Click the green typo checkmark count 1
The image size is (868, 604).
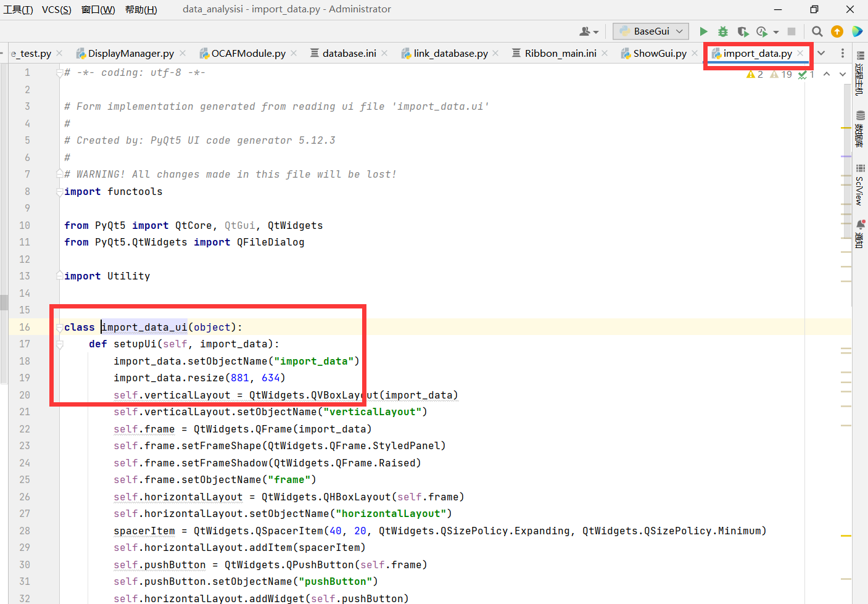[806, 74]
